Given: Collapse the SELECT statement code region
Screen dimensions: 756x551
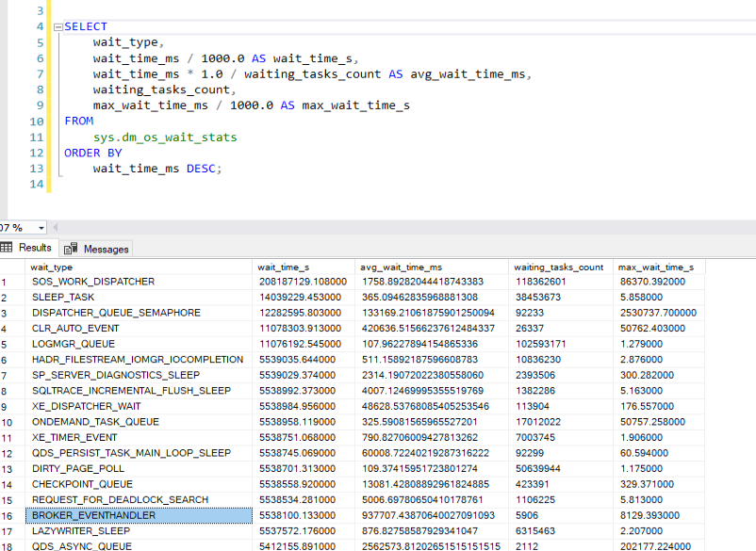Looking at the screenshot, I should (x=57, y=26).
